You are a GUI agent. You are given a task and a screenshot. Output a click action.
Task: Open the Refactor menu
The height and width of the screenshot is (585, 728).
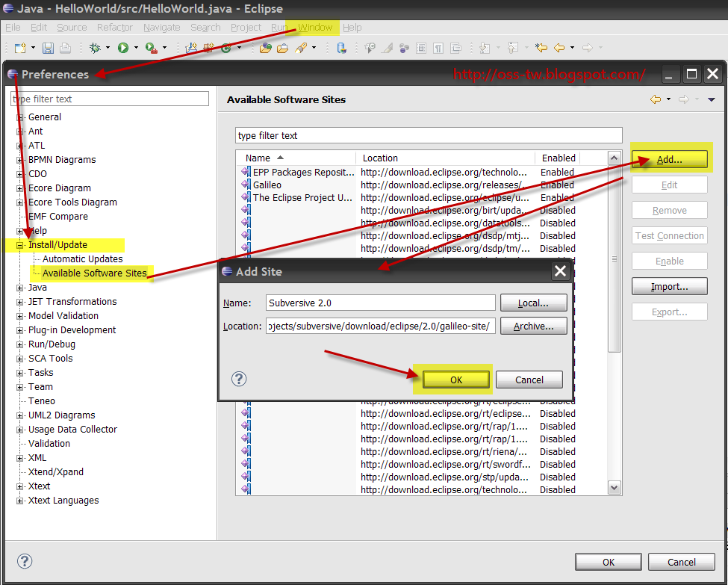pos(115,28)
